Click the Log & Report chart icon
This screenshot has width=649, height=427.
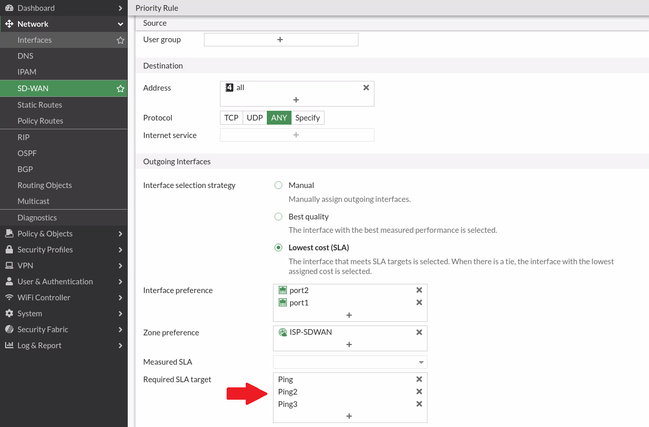(9, 345)
